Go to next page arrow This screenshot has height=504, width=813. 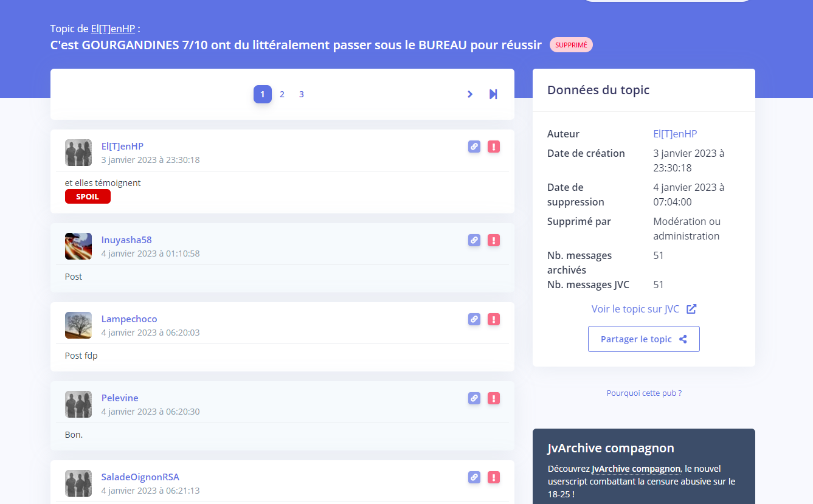[469, 94]
